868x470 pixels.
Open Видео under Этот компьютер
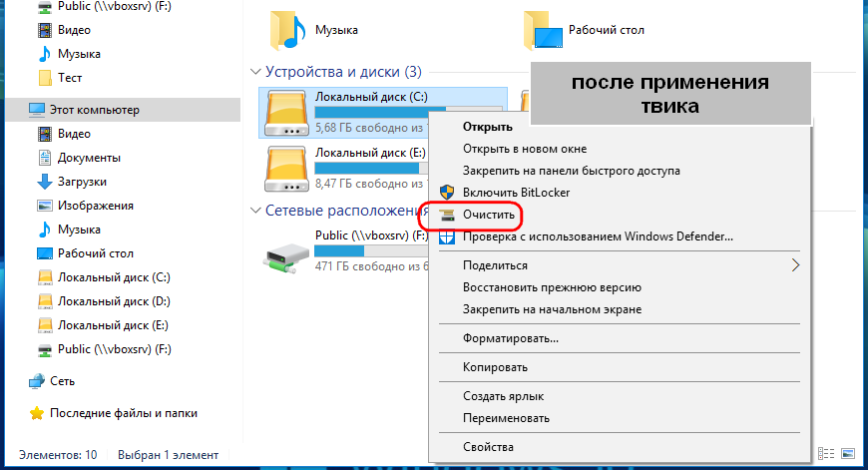coord(74,134)
